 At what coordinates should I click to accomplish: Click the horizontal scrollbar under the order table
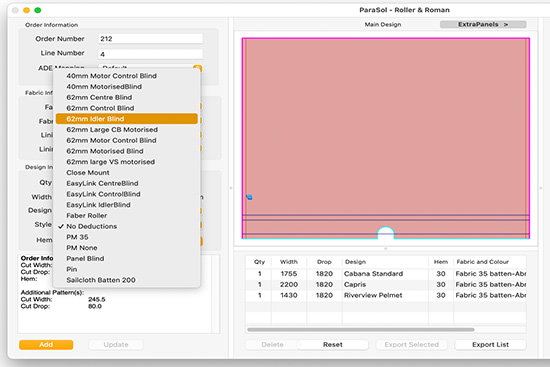pyautogui.click(x=361, y=329)
